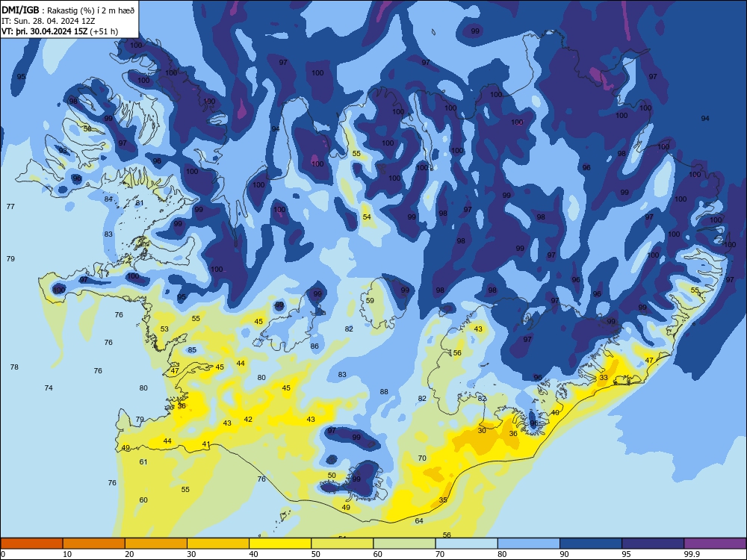This screenshot has width=747, height=560.
Task: Select the coastal value 41
Action: [206, 444]
